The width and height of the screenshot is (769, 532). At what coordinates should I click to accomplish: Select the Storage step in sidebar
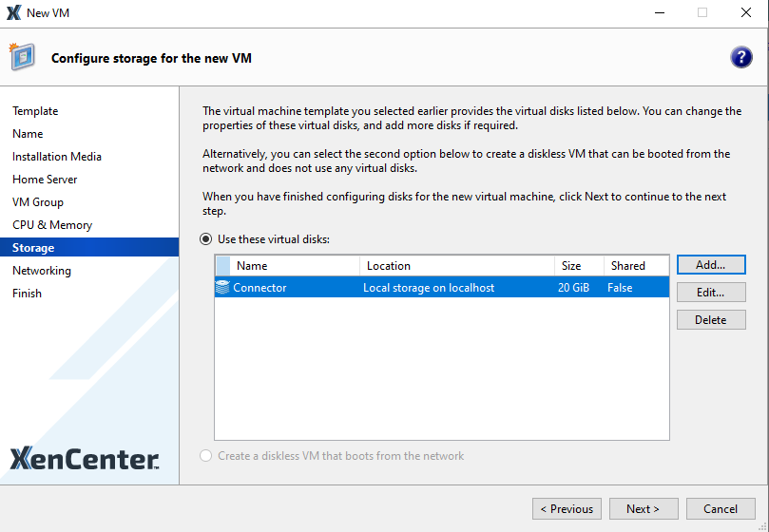[89, 247]
